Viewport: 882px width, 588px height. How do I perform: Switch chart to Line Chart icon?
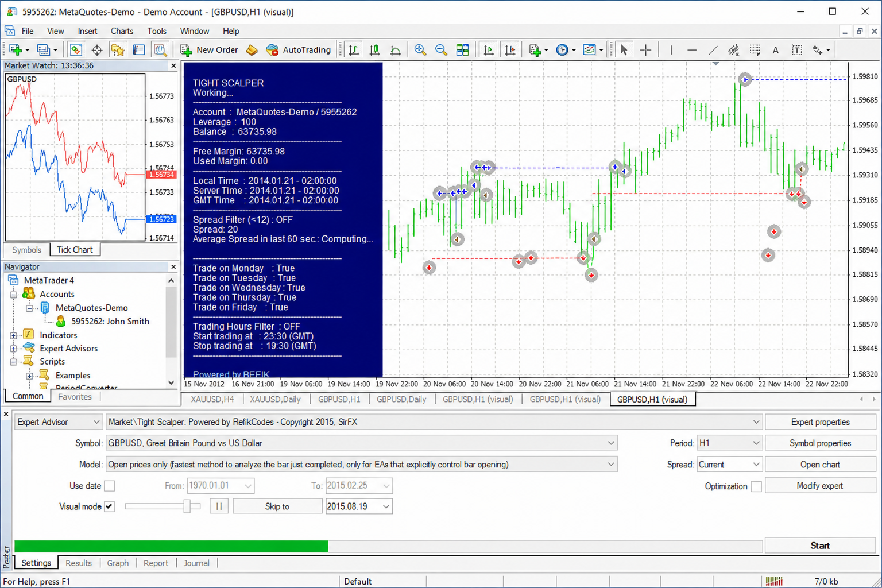[x=396, y=50]
